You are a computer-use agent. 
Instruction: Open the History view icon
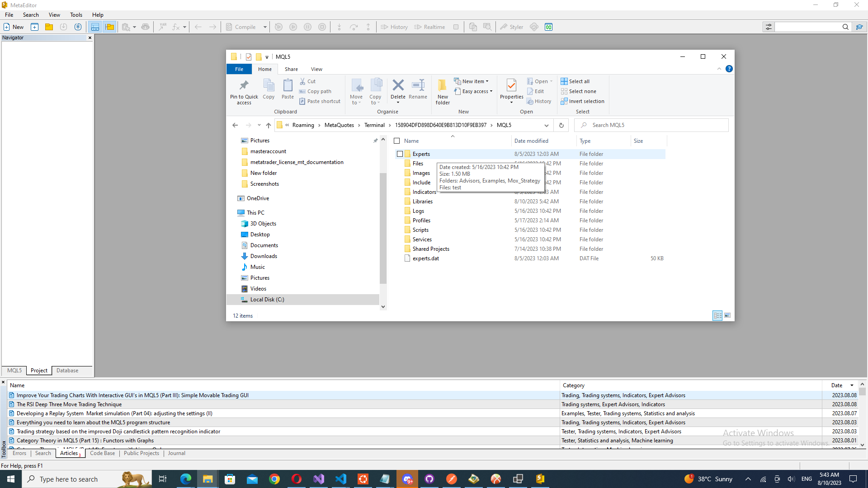coord(394,27)
